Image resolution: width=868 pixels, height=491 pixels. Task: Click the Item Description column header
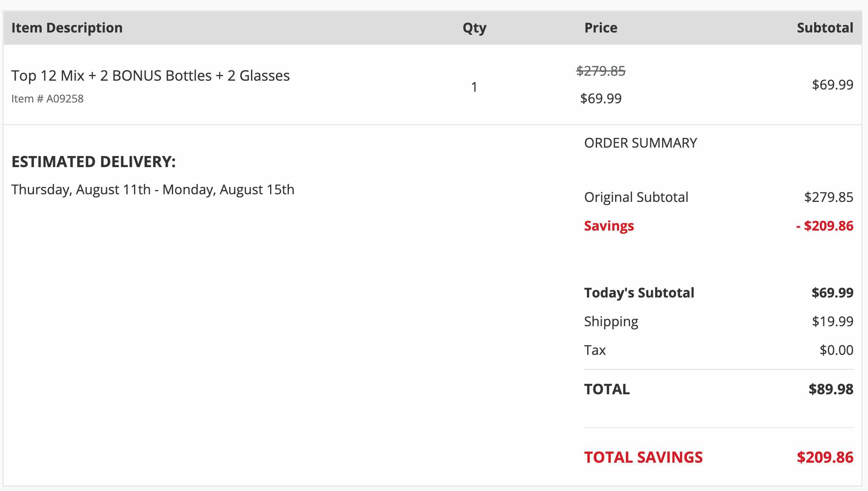[x=67, y=28]
